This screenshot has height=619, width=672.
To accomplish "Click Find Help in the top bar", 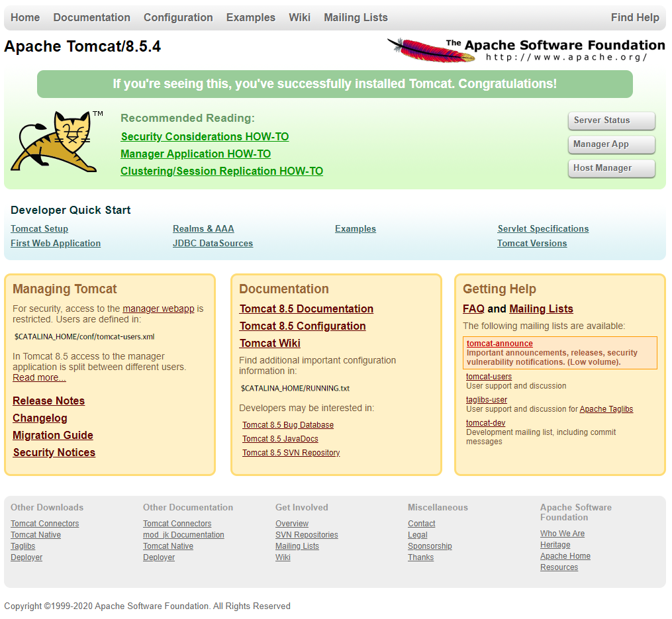I will [x=635, y=18].
